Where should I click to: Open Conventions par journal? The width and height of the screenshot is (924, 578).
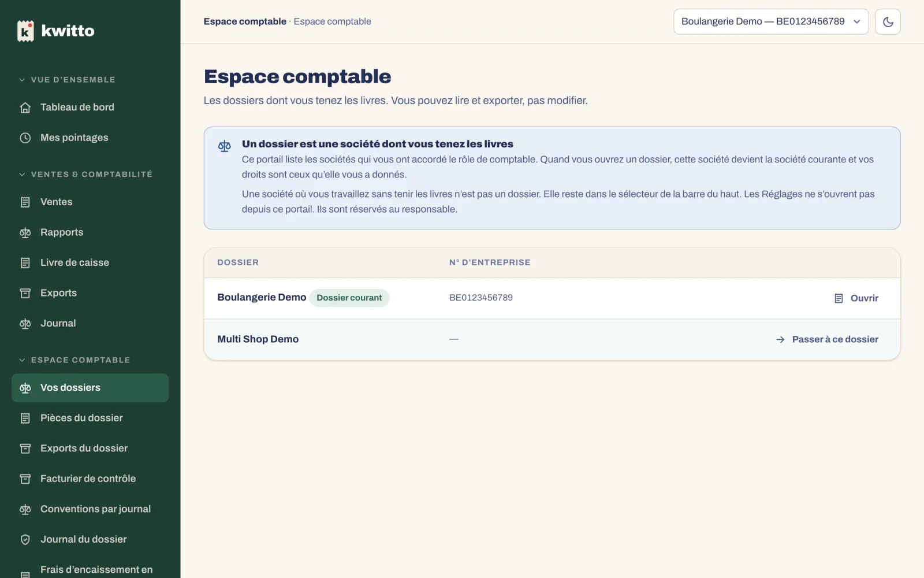point(90,509)
